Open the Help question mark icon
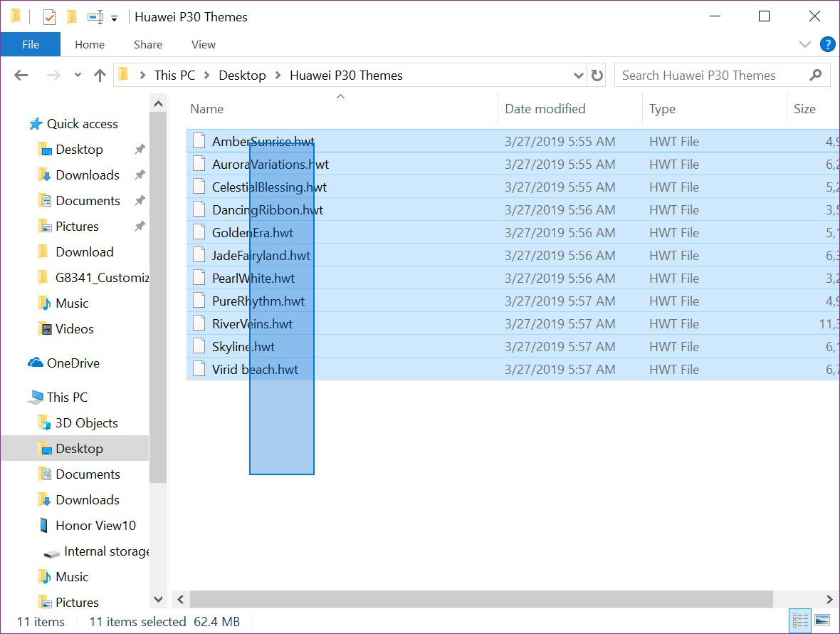The width and height of the screenshot is (840, 634). [827, 44]
